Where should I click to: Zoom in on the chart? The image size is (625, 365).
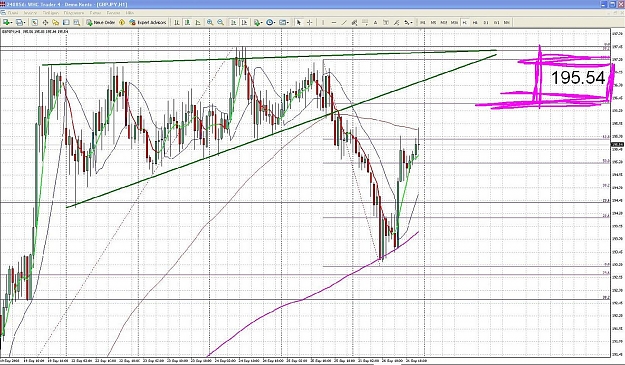pos(210,22)
